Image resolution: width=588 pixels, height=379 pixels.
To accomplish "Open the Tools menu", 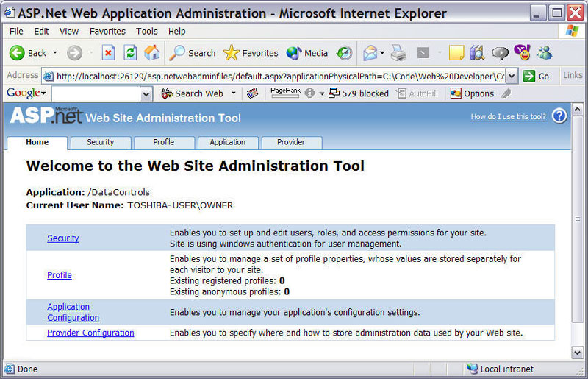I will pos(146,31).
